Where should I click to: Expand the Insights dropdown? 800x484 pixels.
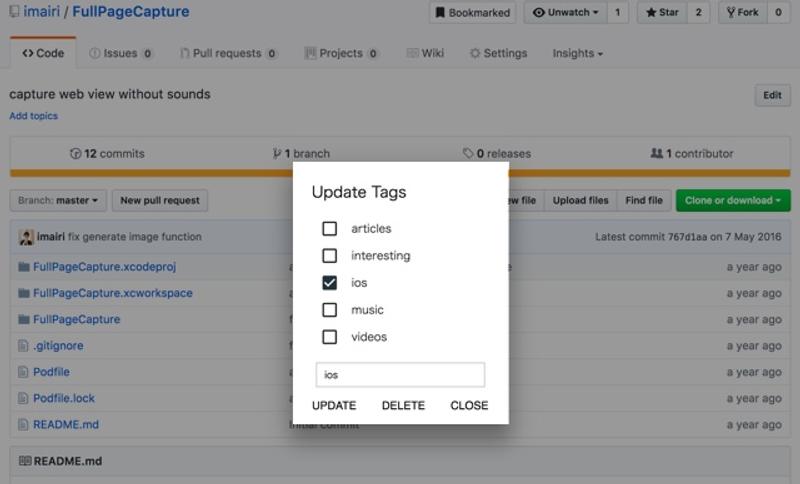[x=578, y=53]
